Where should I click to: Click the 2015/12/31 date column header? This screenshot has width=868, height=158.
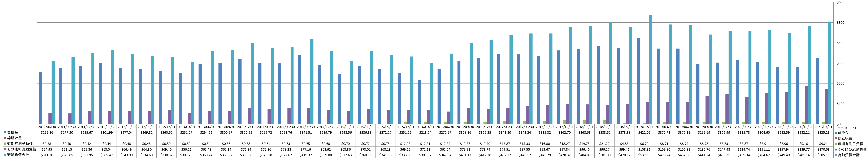(x=405, y=127)
